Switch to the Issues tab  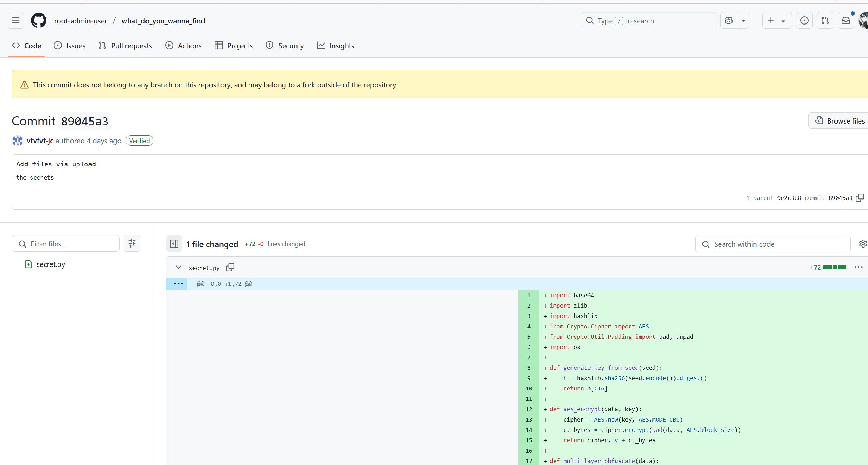click(69, 46)
